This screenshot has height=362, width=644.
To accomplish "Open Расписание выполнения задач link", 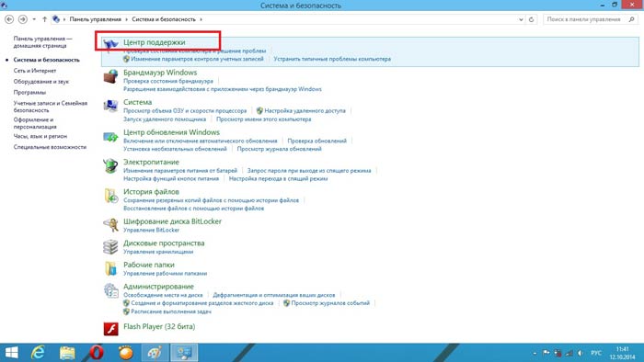I will [x=171, y=311].
